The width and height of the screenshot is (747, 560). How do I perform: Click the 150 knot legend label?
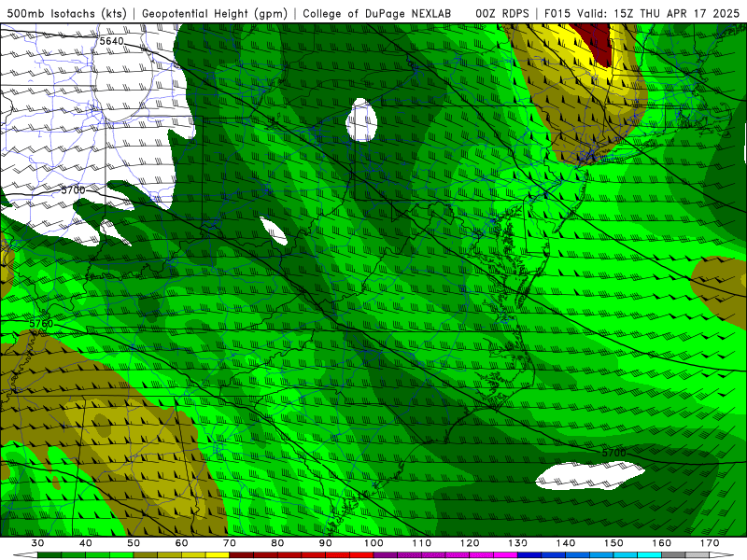pos(613,543)
